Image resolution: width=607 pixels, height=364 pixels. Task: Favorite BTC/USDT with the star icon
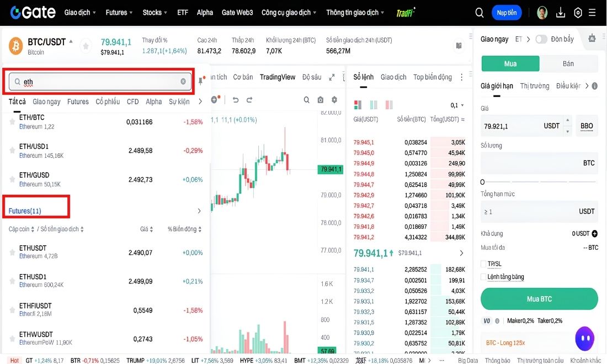point(86,46)
